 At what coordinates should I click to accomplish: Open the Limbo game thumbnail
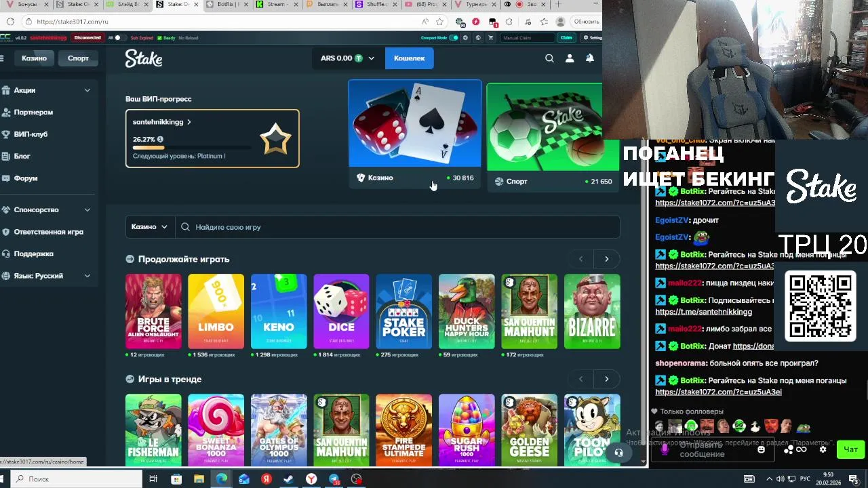coord(216,312)
